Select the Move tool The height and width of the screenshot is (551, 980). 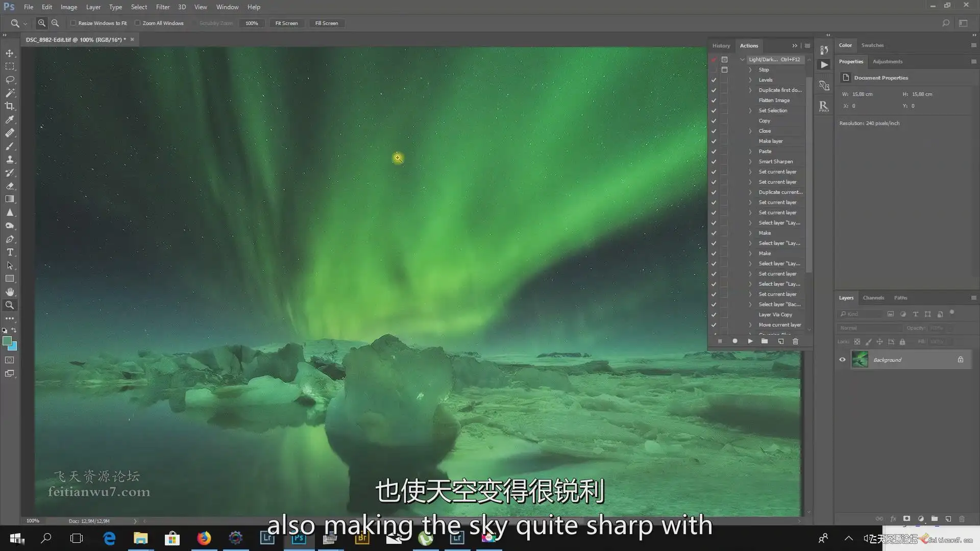click(10, 53)
